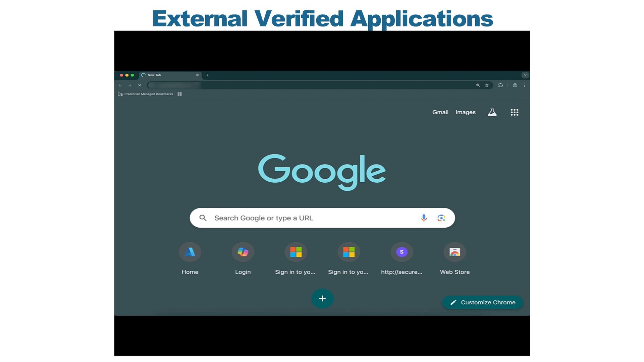This screenshot has width=644, height=362.
Task: Open Chrome three-dot menu
Action: click(x=525, y=85)
